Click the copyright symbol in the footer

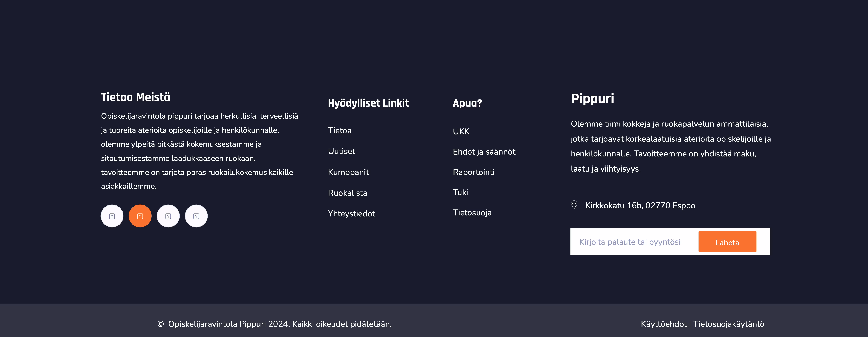(x=160, y=324)
